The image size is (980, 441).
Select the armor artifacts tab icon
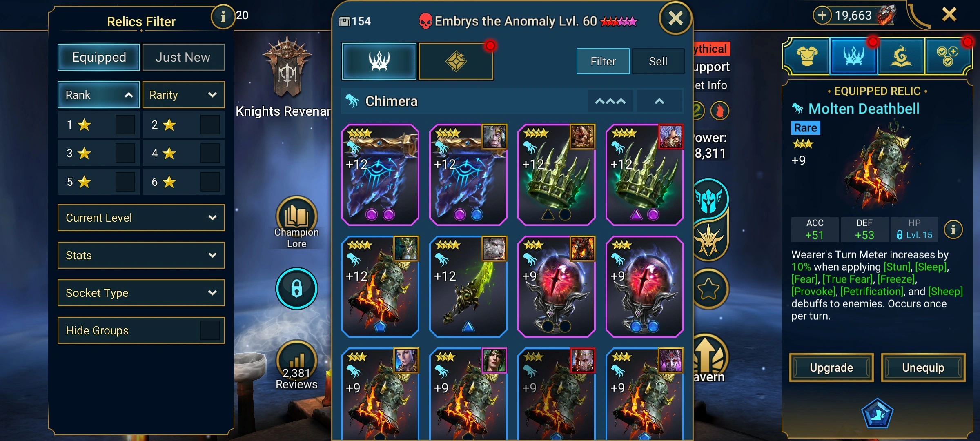pos(807,56)
